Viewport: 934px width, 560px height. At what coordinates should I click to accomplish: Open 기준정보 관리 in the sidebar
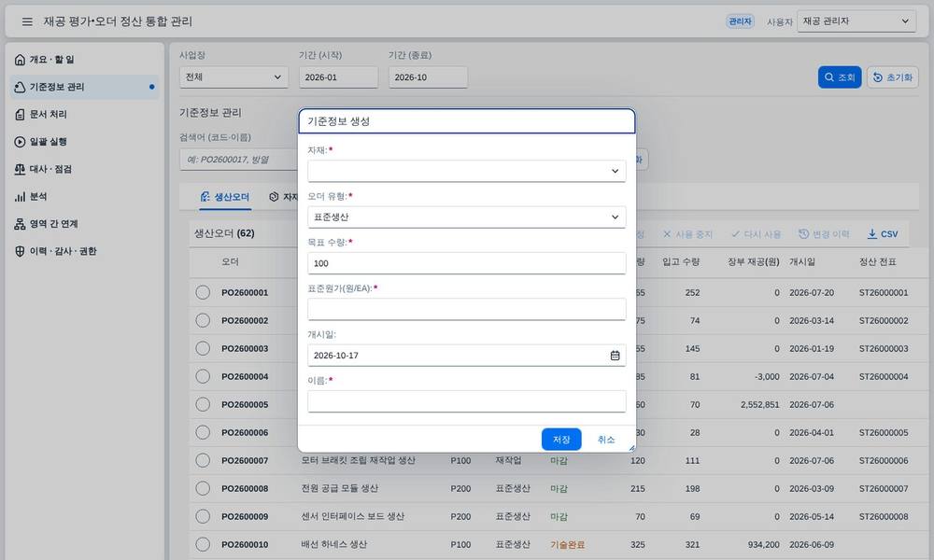pyautogui.click(x=85, y=87)
